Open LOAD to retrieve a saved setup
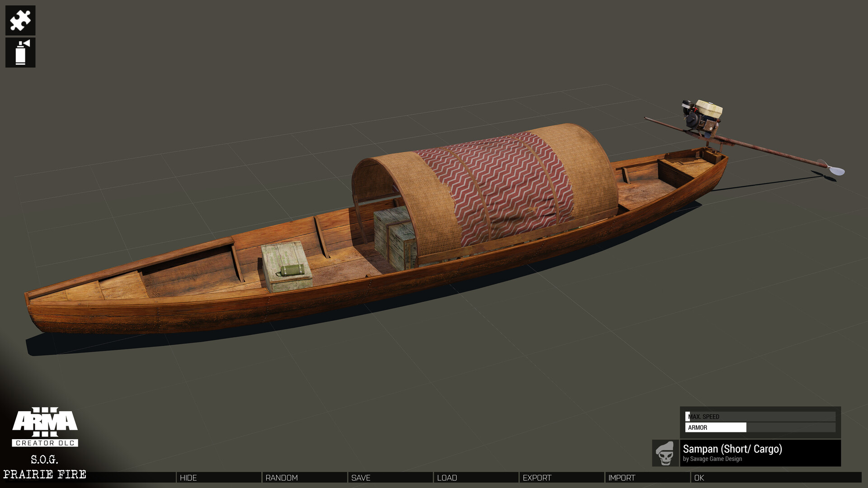The height and width of the screenshot is (488, 868). pos(448,478)
